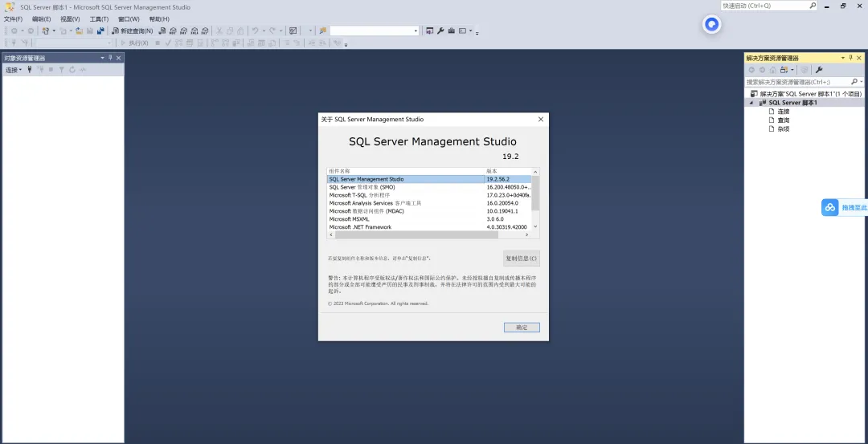Toggle the auto-hide pin on Object Explorer panel
The height and width of the screenshot is (444, 868).
[x=109, y=58]
